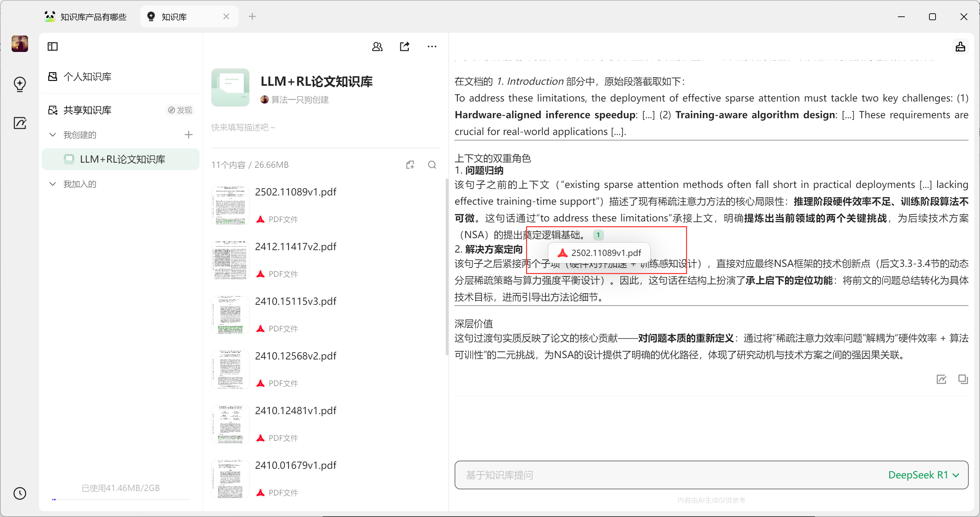The width and height of the screenshot is (980, 517).
Task: Open the lightbulb AI search sidebar icon
Action: [x=20, y=84]
